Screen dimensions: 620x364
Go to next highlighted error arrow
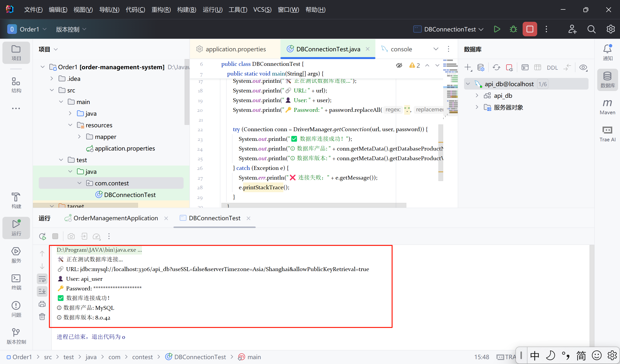tap(437, 65)
